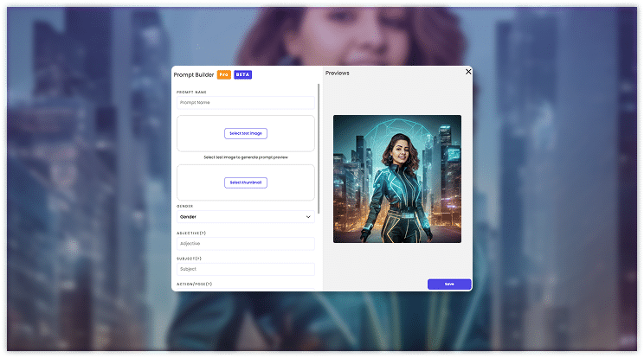
Task: Click the purple BETA badge
Action: (242, 75)
